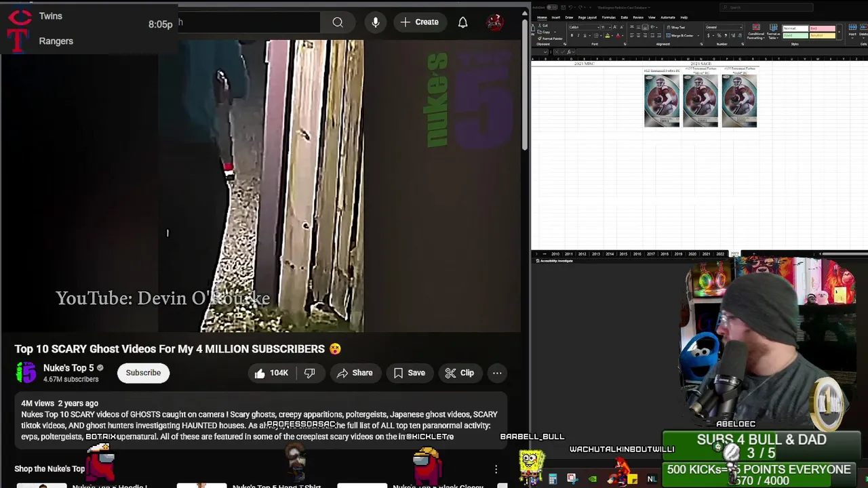
Task: Save video to playlist
Action: coord(410,373)
